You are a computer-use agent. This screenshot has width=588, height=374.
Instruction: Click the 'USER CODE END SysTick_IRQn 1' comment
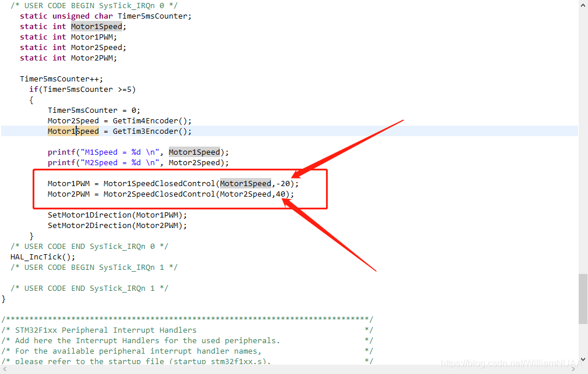(x=89, y=288)
